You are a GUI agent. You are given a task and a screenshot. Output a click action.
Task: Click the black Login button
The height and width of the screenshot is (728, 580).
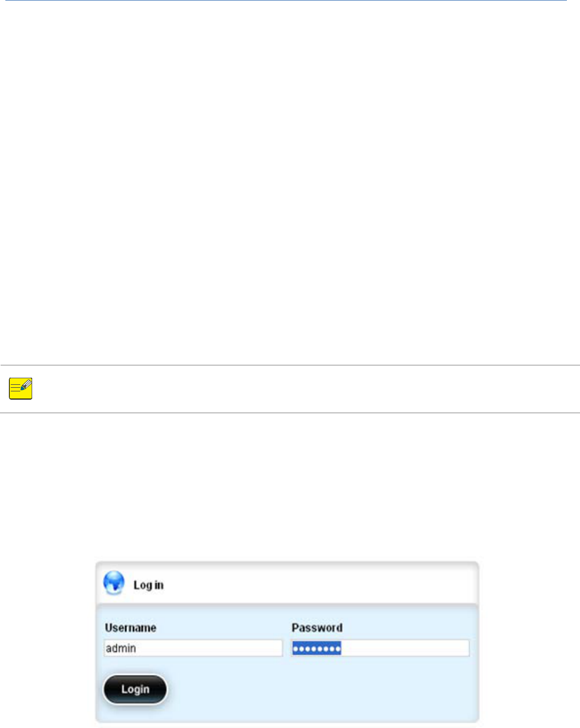pos(135,689)
